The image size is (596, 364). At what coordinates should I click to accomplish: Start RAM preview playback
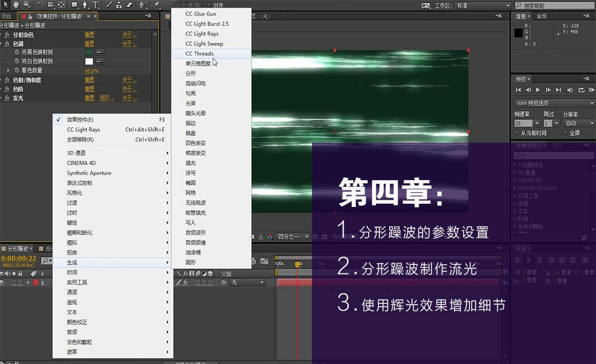pyautogui.click(x=591, y=90)
